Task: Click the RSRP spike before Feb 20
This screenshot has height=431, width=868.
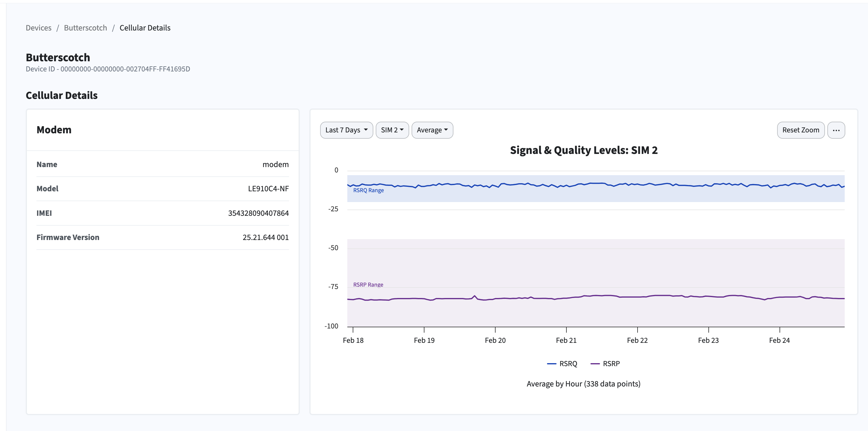Action: click(475, 296)
